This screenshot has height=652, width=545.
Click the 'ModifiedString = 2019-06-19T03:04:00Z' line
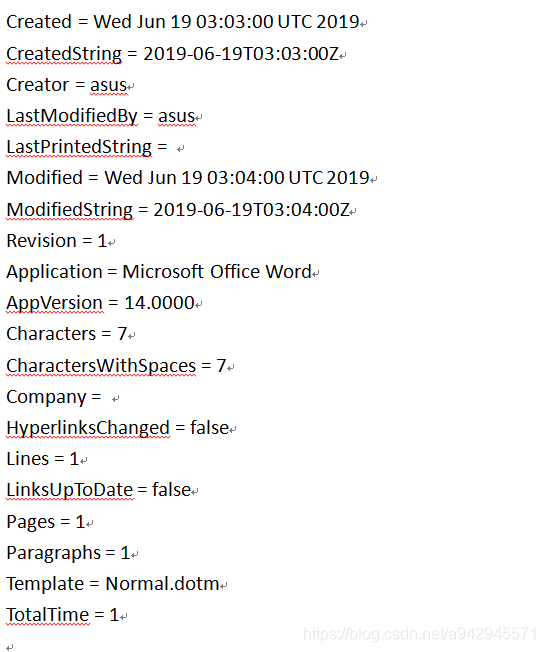[178, 210]
